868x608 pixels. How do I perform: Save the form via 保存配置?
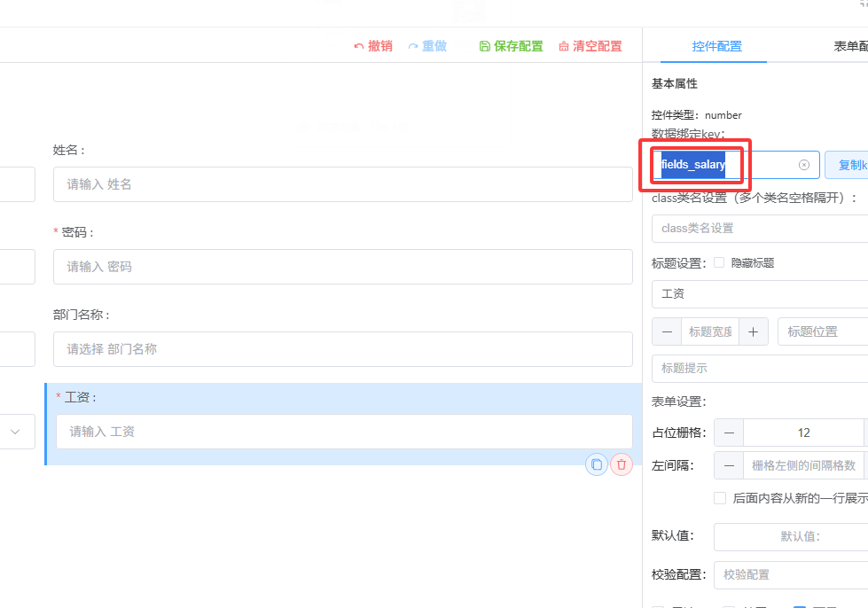click(x=511, y=46)
